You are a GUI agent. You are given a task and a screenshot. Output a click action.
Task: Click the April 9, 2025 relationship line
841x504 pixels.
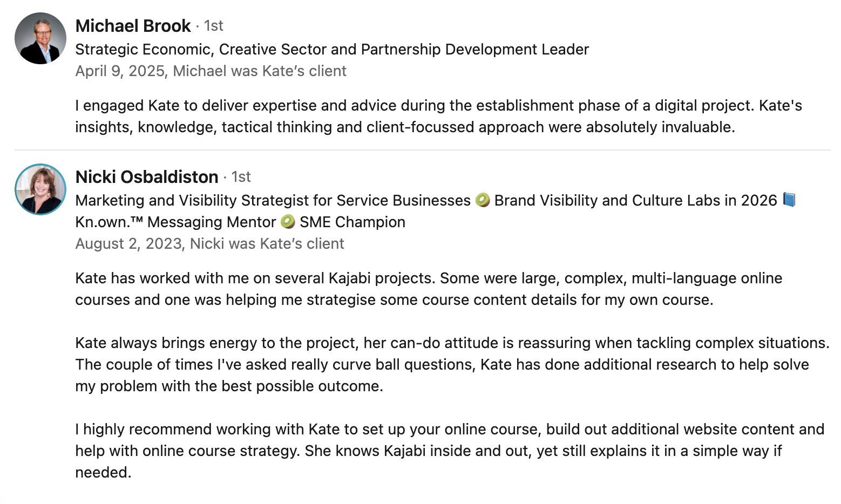click(x=211, y=71)
